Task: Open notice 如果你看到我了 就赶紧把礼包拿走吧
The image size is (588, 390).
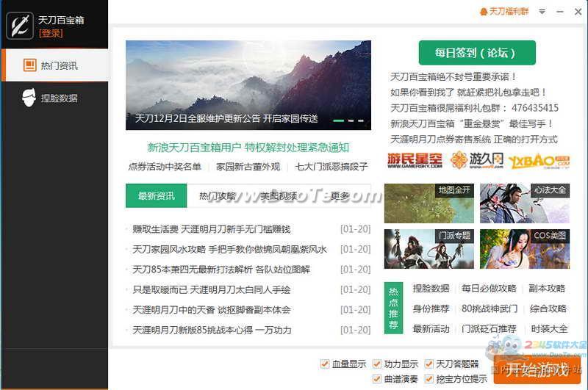Action: tap(468, 92)
